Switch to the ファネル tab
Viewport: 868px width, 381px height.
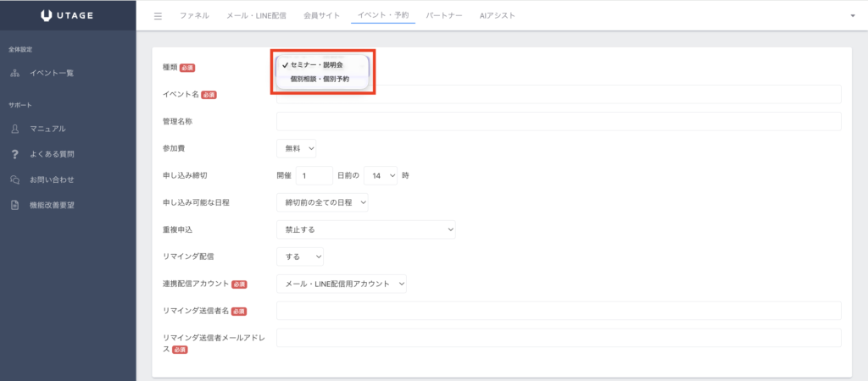(x=194, y=16)
